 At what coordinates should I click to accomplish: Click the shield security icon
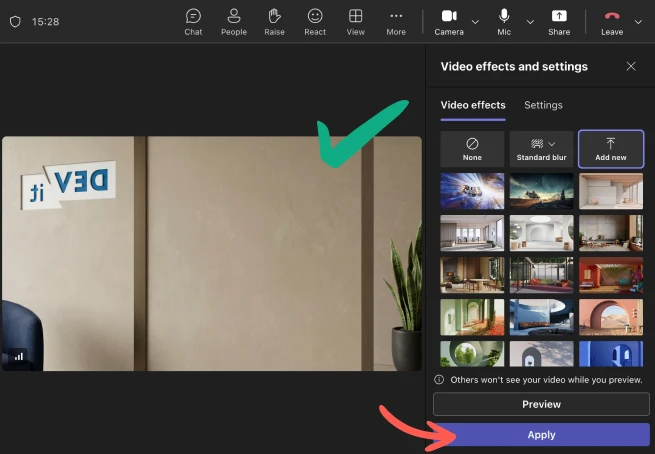15,21
